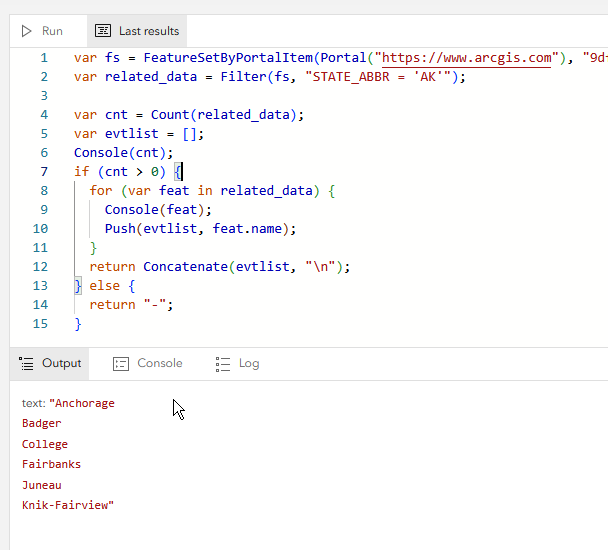608x550 pixels.
Task: Click evtlist variable on line 5
Action: coord(131,134)
